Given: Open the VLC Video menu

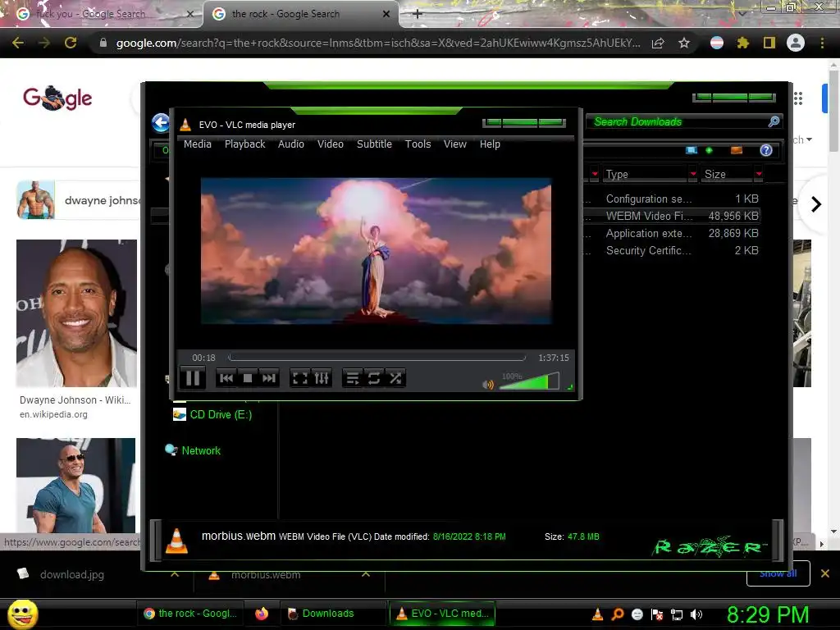Looking at the screenshot, I should tap(330, 144).
